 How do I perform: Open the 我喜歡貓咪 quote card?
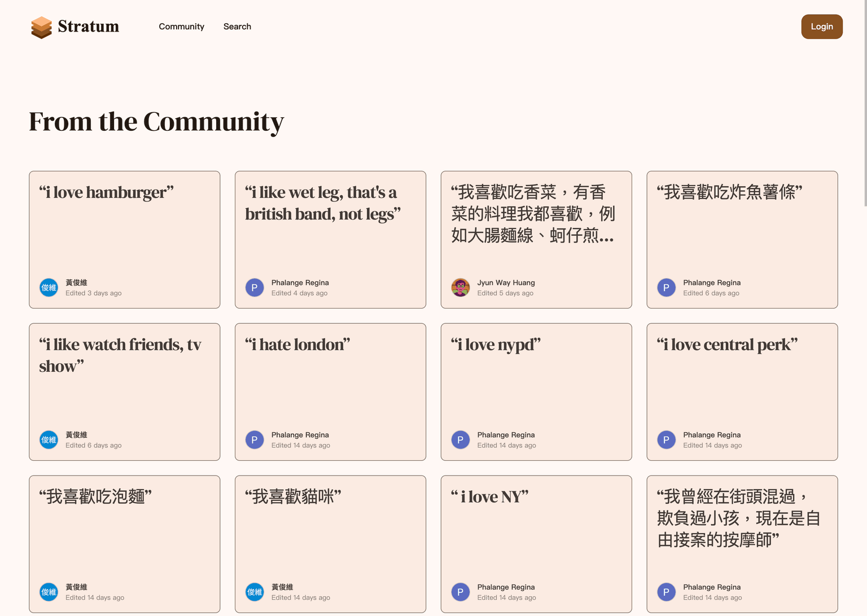click(x=330, y=544)
